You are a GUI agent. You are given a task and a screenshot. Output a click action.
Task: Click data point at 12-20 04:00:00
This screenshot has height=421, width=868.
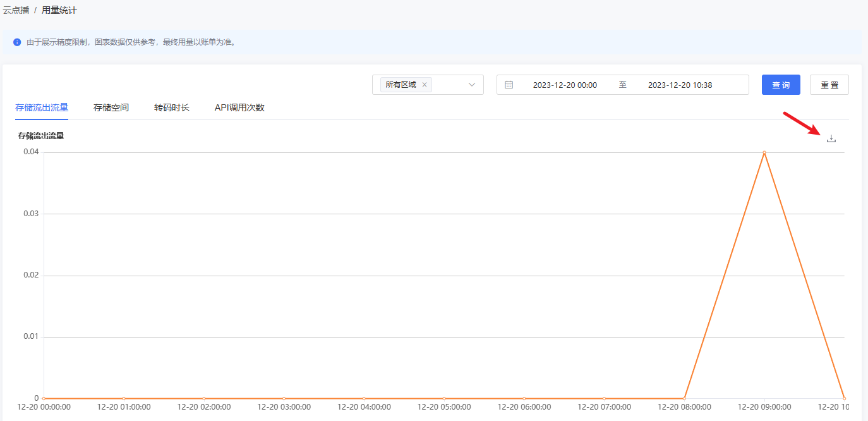click(x=364, y=398)
